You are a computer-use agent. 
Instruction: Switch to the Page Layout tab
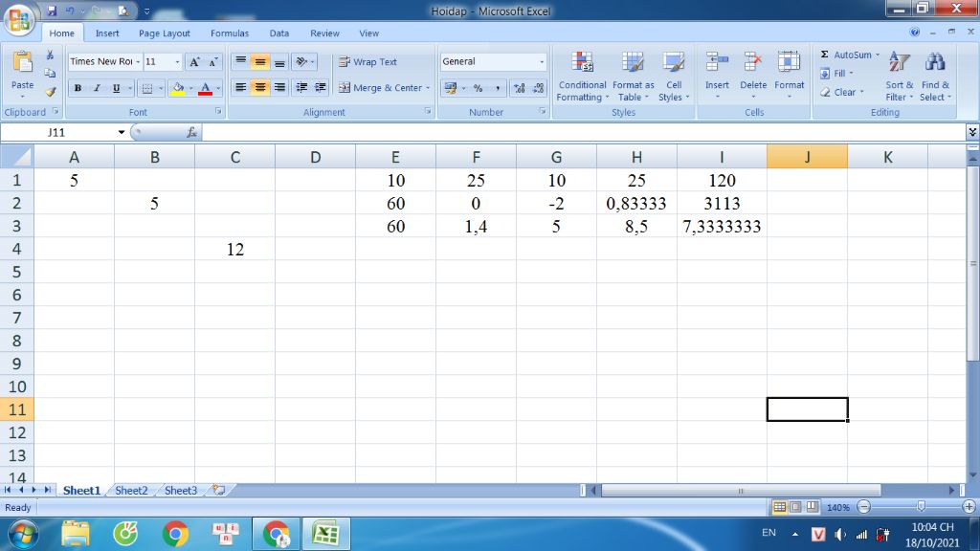[165, 33]
